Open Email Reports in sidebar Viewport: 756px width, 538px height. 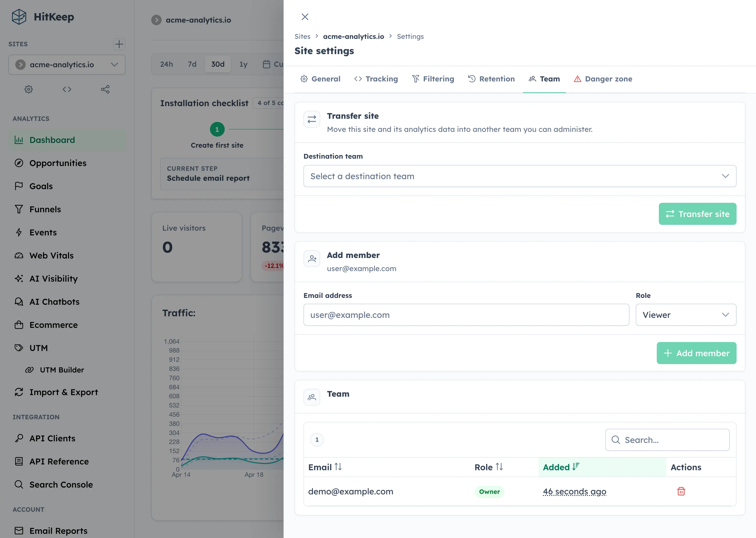click(x=67, y=531)
